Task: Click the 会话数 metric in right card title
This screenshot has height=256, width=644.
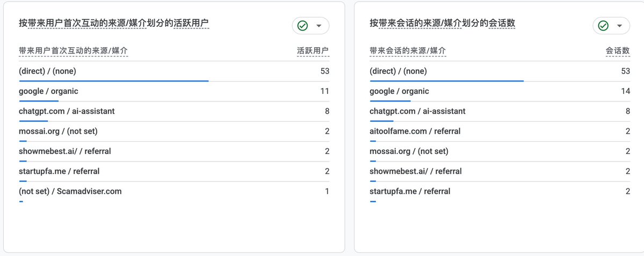Action: (x=502, y=24)
